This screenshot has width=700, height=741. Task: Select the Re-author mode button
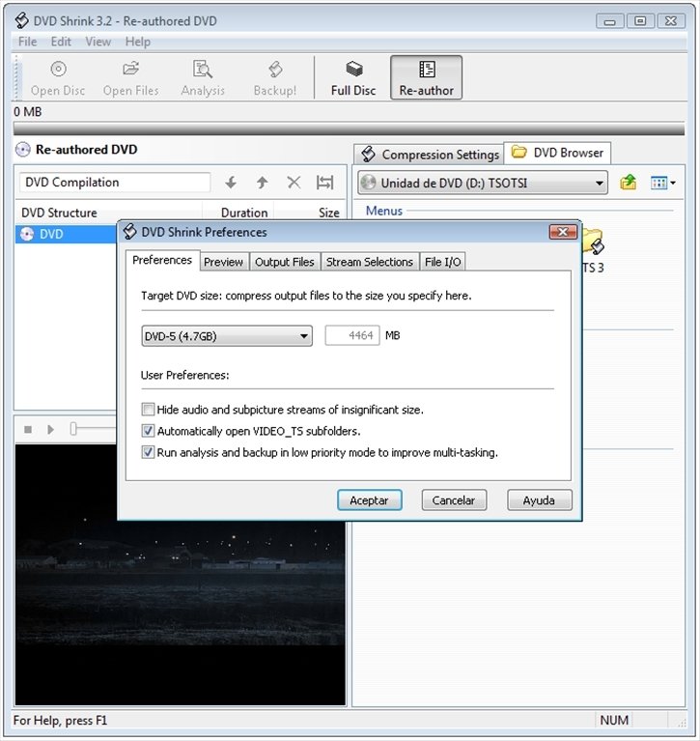click(426, 78)
